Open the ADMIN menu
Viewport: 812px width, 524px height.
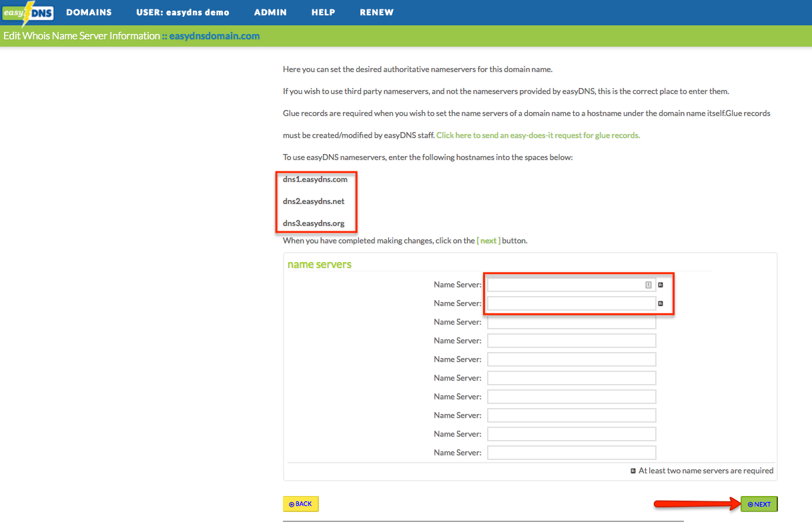click(x=270, y=13)
